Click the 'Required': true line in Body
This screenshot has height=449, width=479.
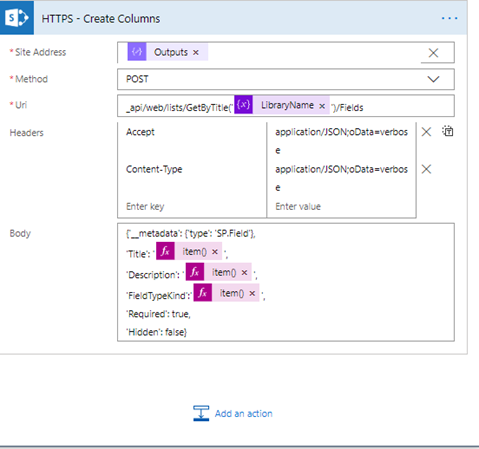158,314
